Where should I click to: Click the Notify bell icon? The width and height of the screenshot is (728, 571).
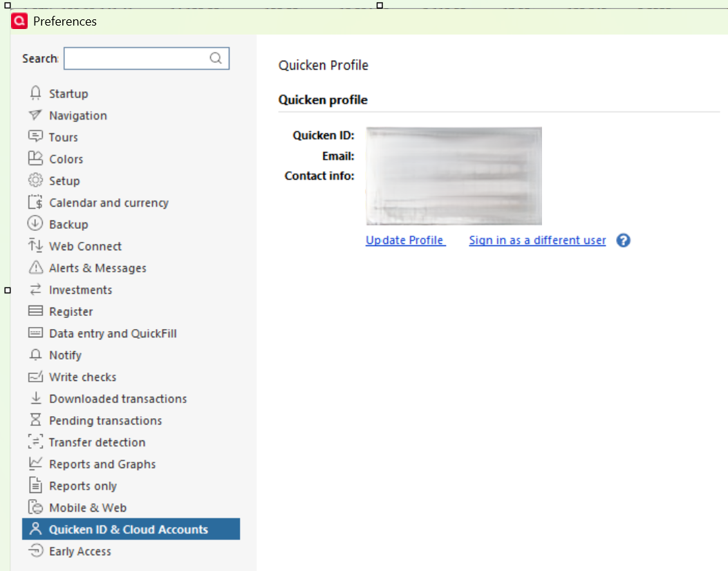pos(35,355)
